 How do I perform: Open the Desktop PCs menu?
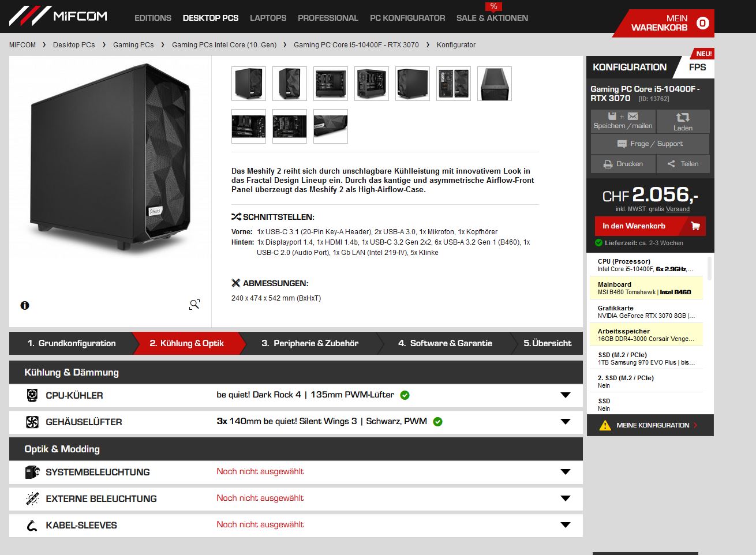pos(211,18)
